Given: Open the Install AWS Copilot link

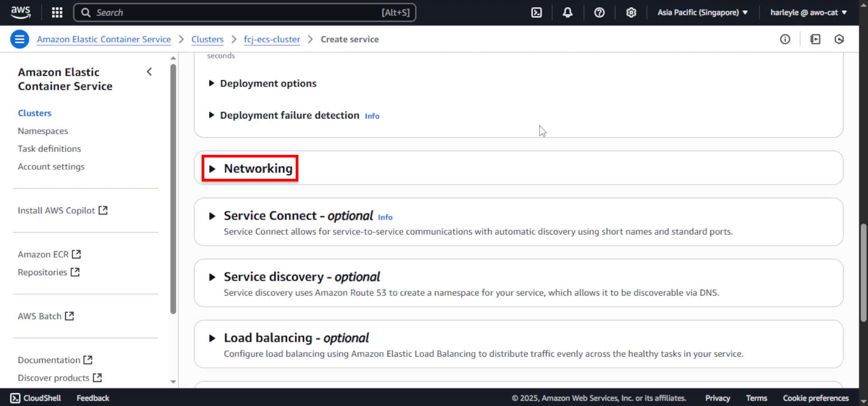Looking at the screenshot, I should coord(57,210).
